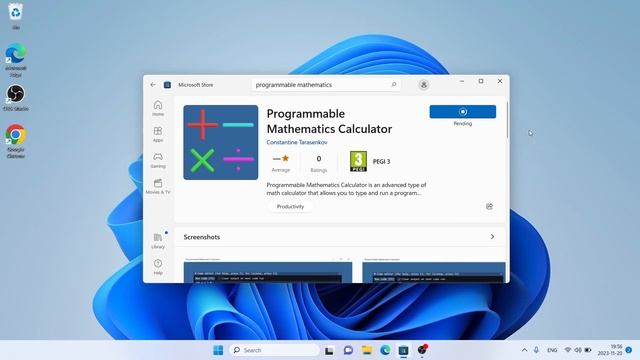
Task: Open the Library in sidebar
Action: pos(158,241)
